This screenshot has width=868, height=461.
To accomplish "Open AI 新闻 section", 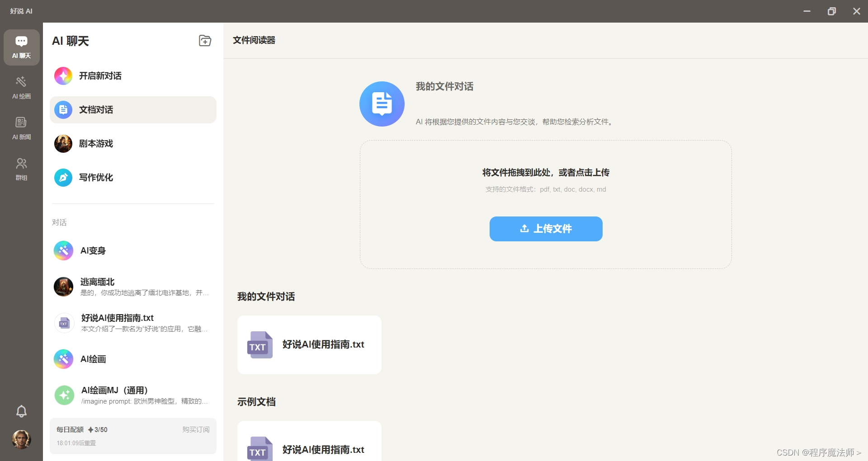I will point(21,128).
